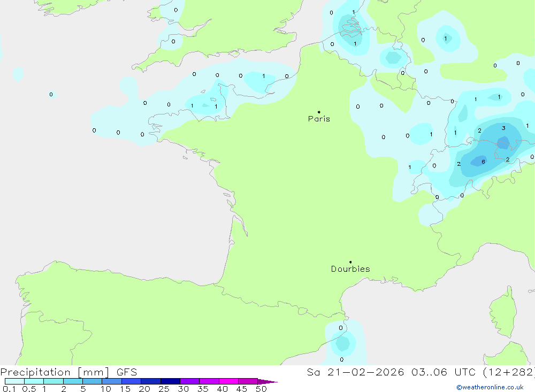The height and width of the screenshot is (392, 535).
Task: Click the legend swatch between 5 and 10
Action: click(x=92, y=381)
